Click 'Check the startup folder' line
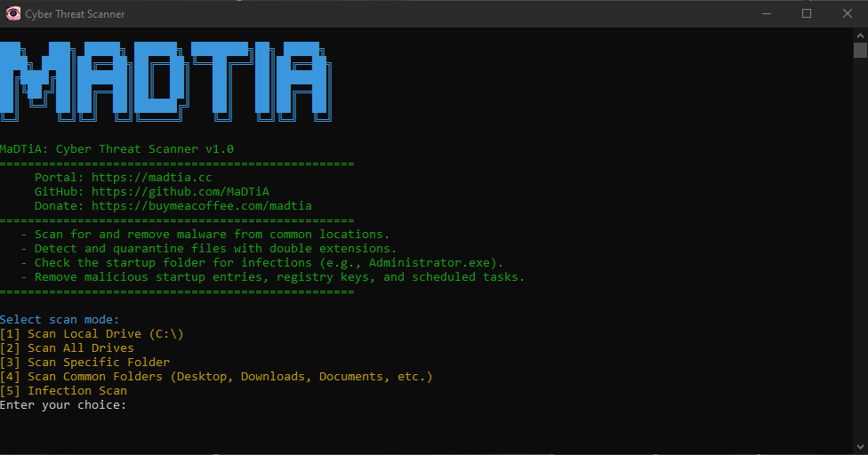Viewport: 868px width, 455px height. 262,263
